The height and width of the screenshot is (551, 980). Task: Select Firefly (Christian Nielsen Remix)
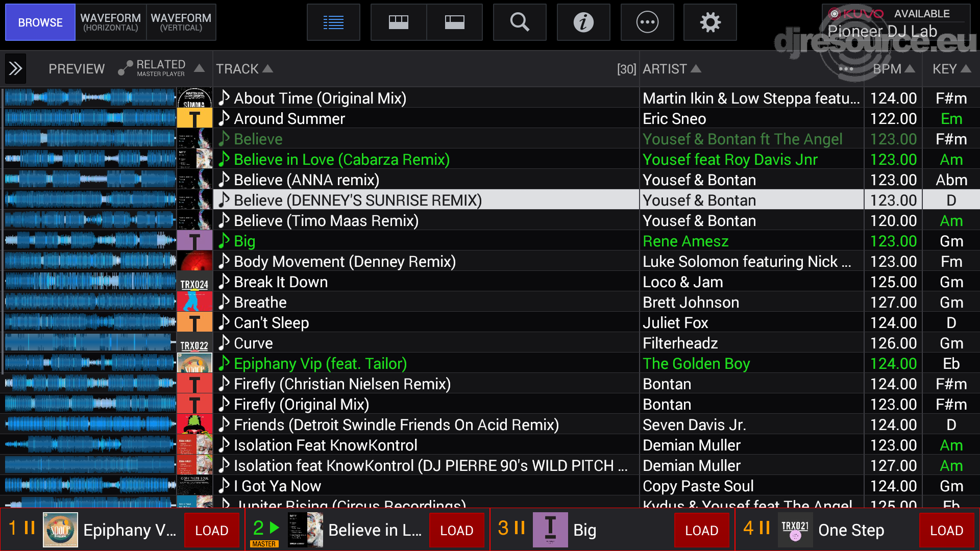point(342,384)
